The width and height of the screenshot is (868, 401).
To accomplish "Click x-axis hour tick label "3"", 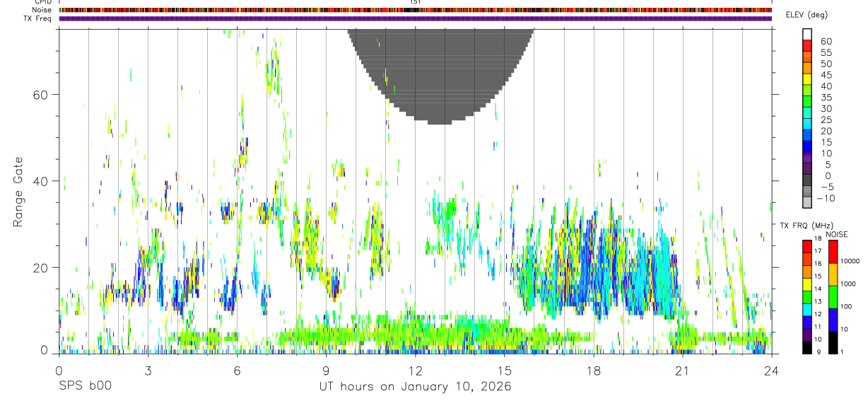I will [x=148, y=370].
